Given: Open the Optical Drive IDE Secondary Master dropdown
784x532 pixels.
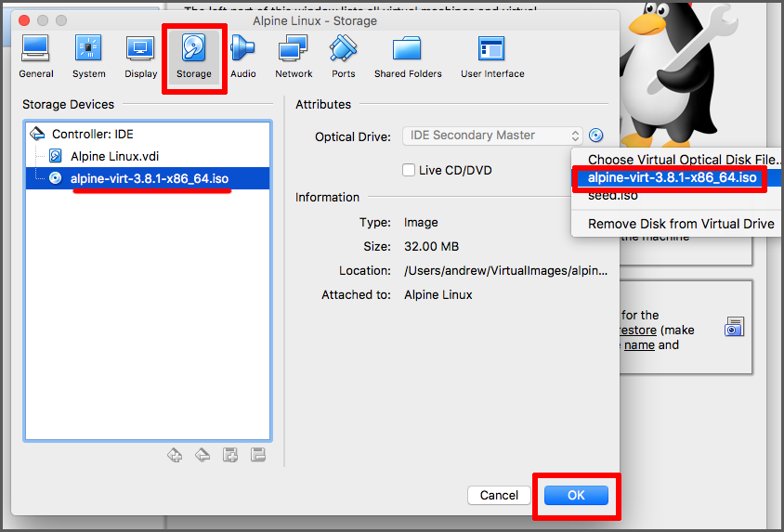Looking at the screenshot, I should point(492,136).
